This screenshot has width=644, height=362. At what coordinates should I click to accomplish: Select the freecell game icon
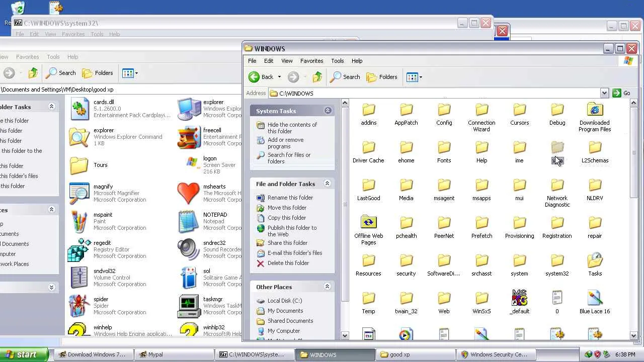(x=189, y=137)
